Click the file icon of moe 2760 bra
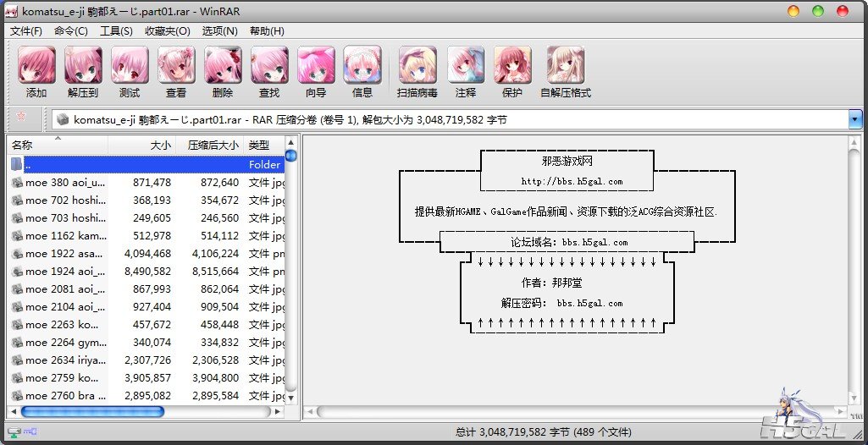The width and height of the screenshot is (868, 445). click(17, 396)
